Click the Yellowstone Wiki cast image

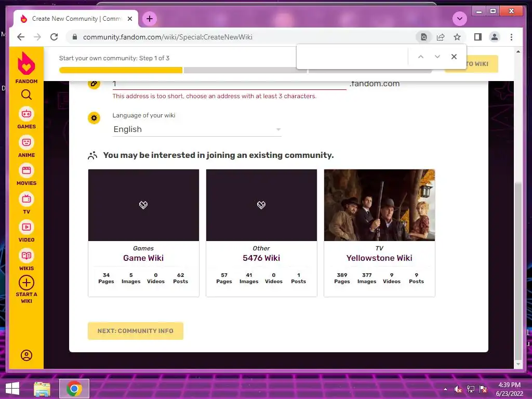(379, 205)
